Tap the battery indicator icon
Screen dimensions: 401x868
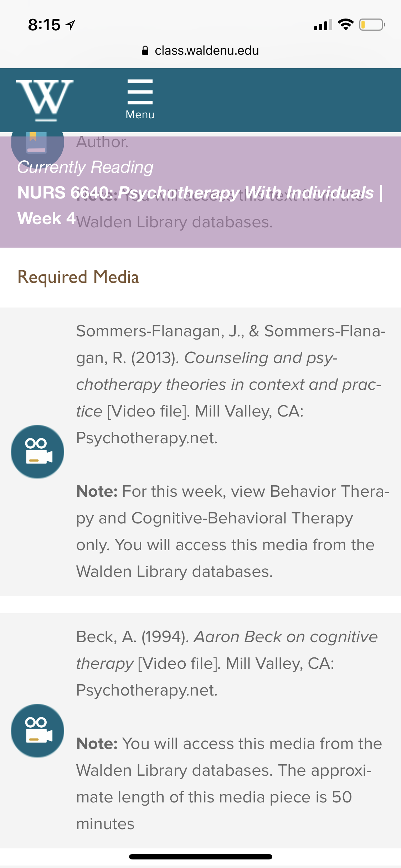point(372,25)
